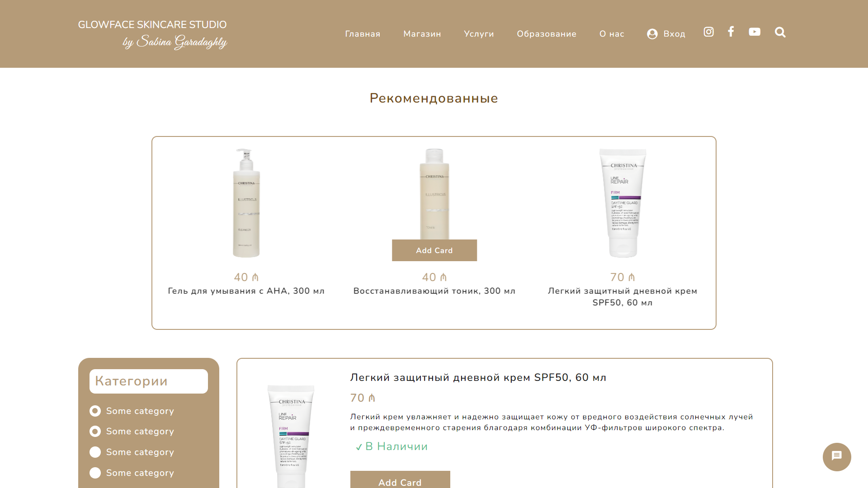Open the Услуги menu item

[479, 34]
